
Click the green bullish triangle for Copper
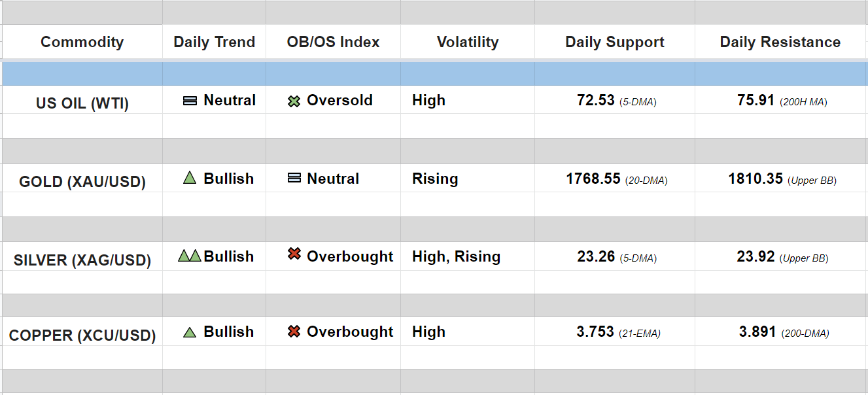tap(190, 332)
